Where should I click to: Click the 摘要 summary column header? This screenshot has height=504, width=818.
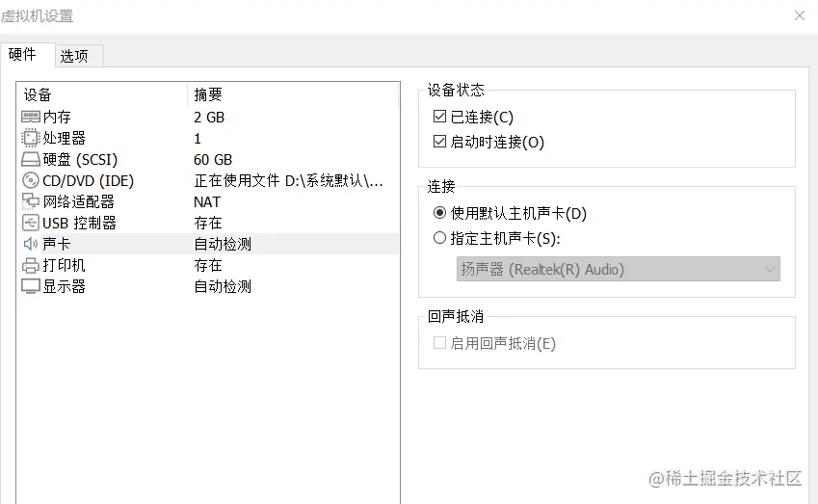[208, 94]
